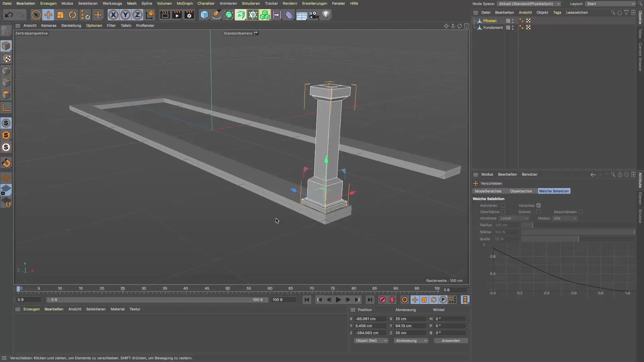644x362 pixels.
Task: Click the Anwenden button
Action: point(451,341)
